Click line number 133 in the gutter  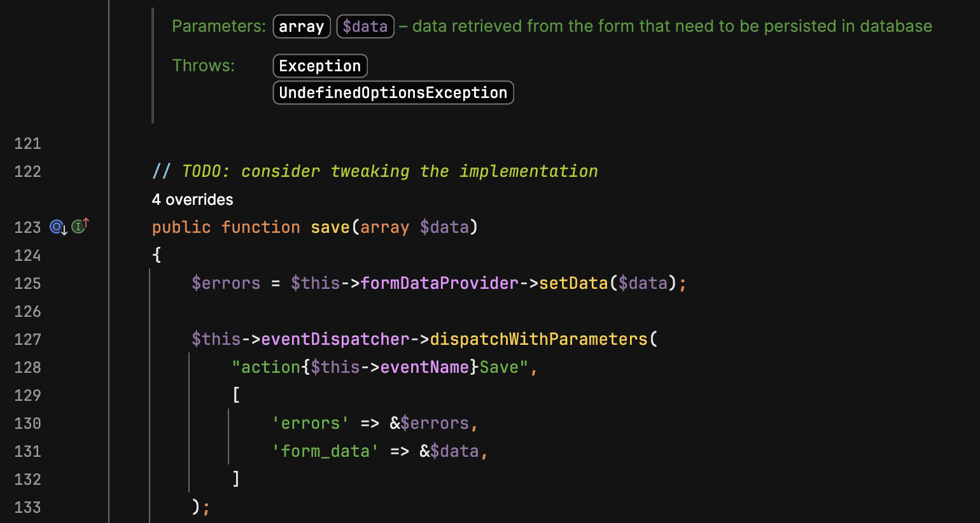[x=27, y=508]
